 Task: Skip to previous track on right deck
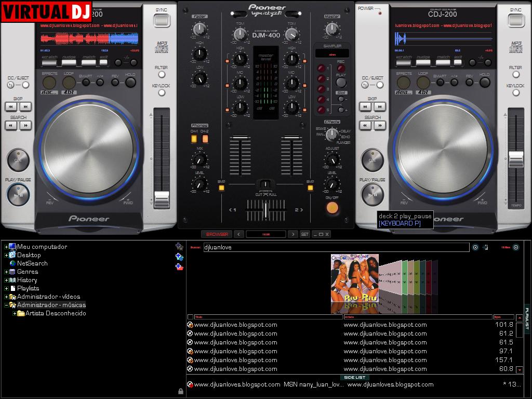pos(365,107)
